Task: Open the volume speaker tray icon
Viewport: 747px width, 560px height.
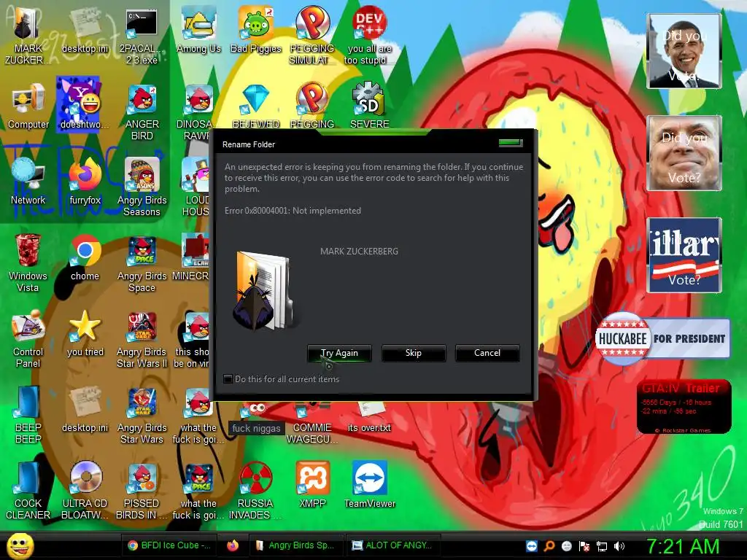Action: pyautogui.click(x=619, y=546)
